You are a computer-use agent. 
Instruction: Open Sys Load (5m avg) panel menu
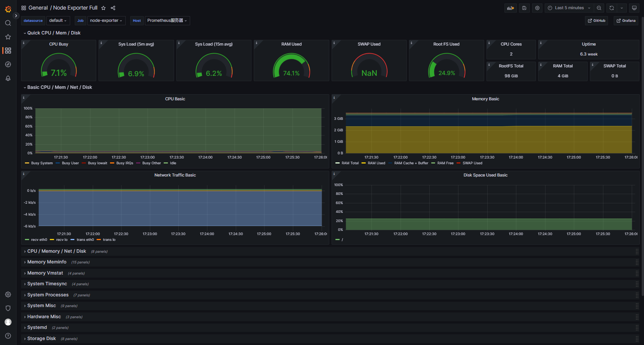tap(136, 44)
